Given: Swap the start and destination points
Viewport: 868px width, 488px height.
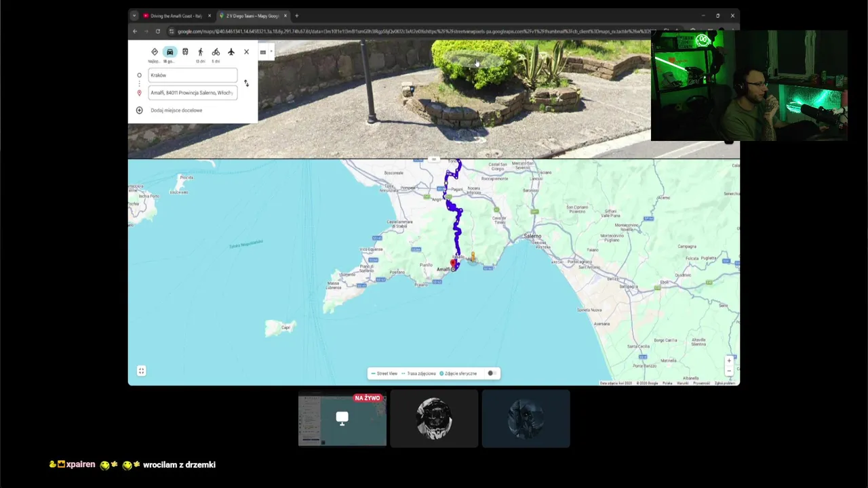Looking at the screenshot, I should [246, 83].
